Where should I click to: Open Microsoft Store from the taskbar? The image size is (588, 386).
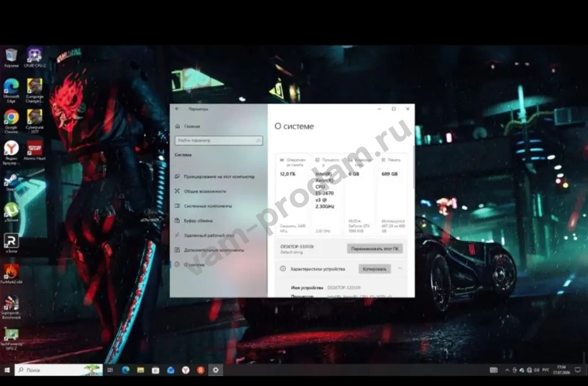point(156,370)
